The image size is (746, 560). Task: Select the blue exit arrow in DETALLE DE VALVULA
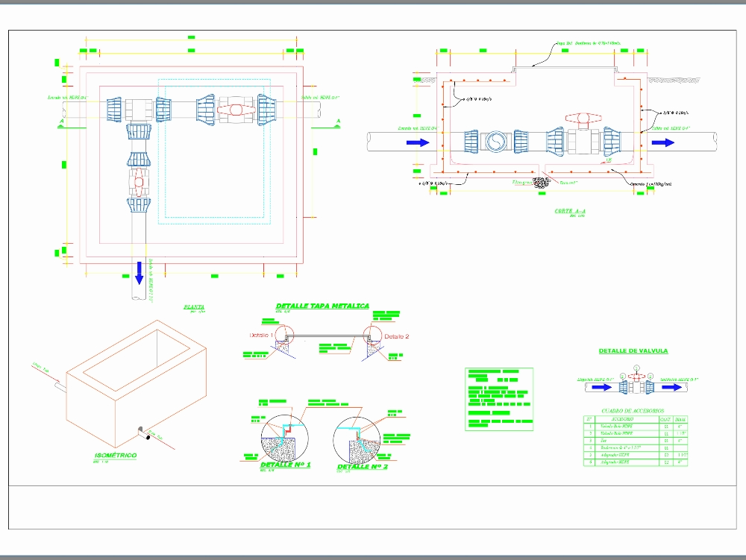pyautogui.click(x=673, y=387)
